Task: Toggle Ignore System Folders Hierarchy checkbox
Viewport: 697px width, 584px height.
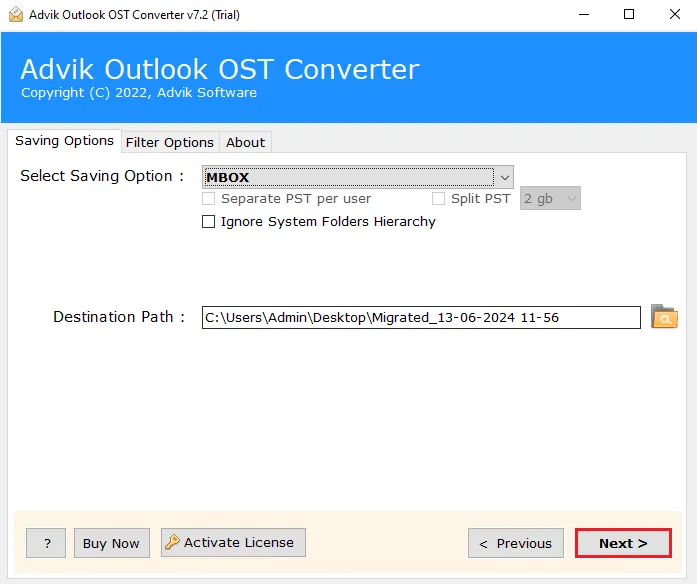Action: [208, 221]
